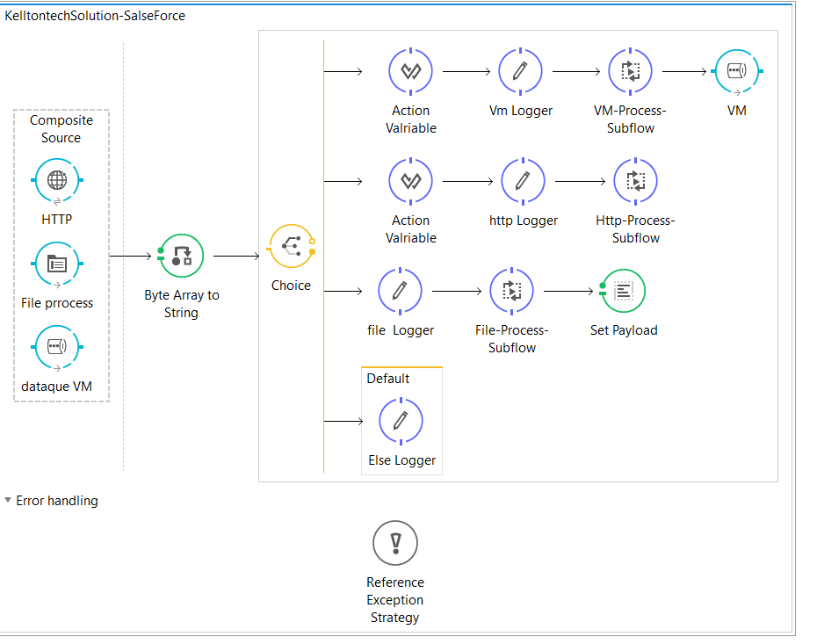Select the Reference Exception Strategy icon
The height and width of the screenshot is (644, 824).
[395, 543]
